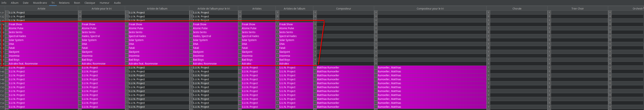Click the zero badge in row 131's Artiste pour le tri cell
The image size is (644, 110).
[x=80, y=13]
